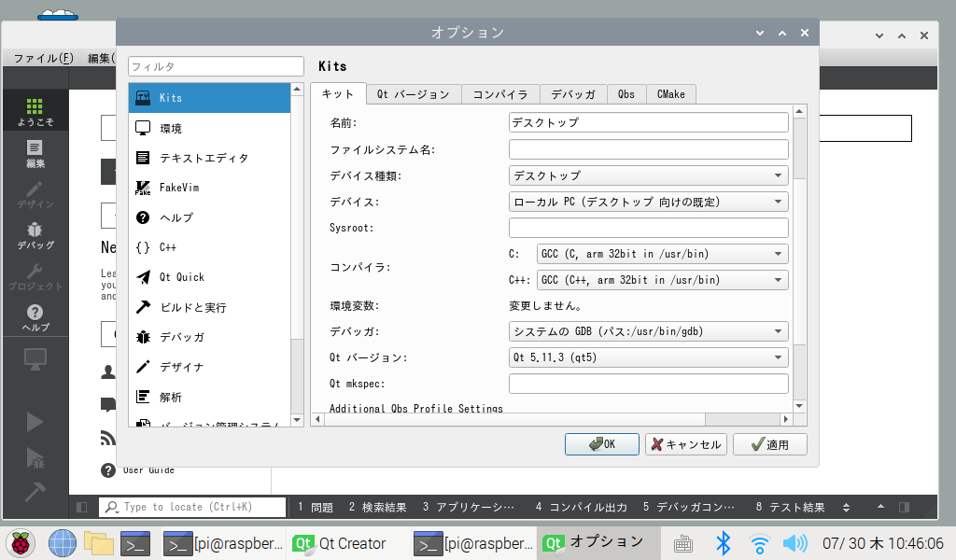Open Qt バージョン dropdown showing Qt 5.11.3
Image resolution: width=956 pixels, height=560 pixels.
(x=648, y=357)
